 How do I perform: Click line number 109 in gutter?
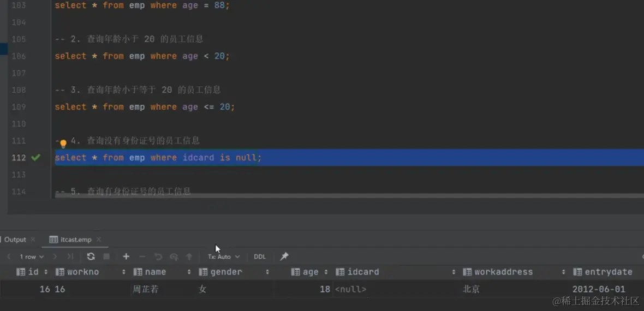[19, 107]
